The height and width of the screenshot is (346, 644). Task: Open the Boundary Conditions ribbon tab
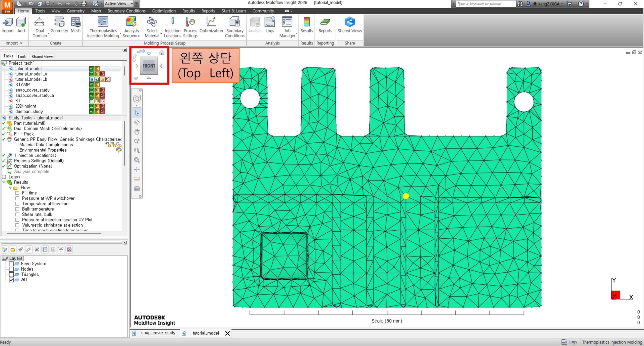(127, 11)
